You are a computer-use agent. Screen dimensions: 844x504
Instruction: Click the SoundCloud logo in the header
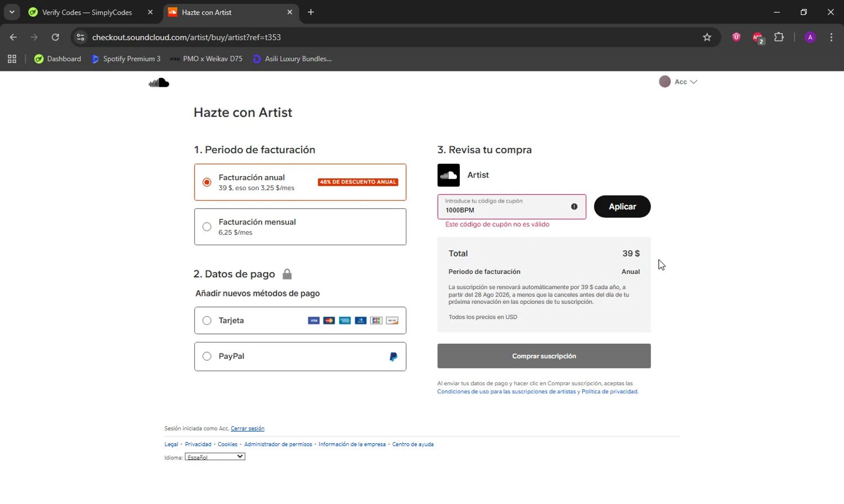click(159, 83)
